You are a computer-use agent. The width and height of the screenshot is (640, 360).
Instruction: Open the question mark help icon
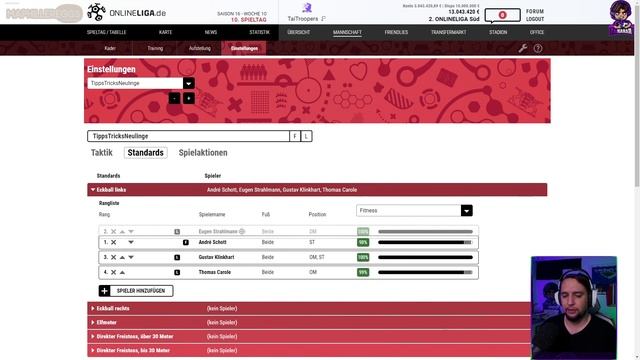[x=538, y=48]
